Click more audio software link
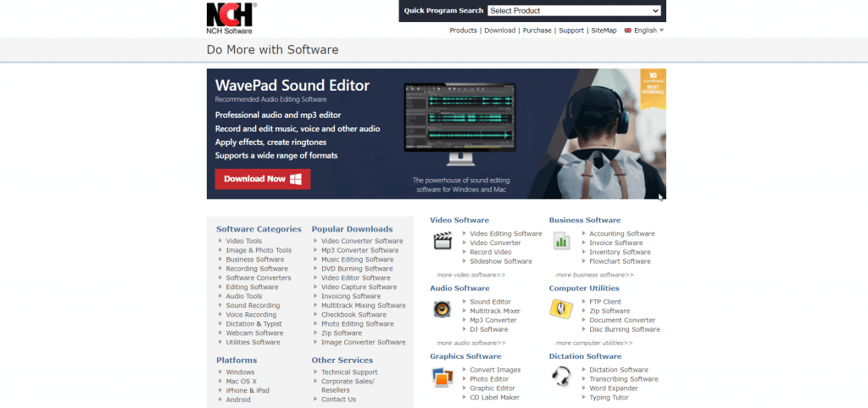 point(470,343)
